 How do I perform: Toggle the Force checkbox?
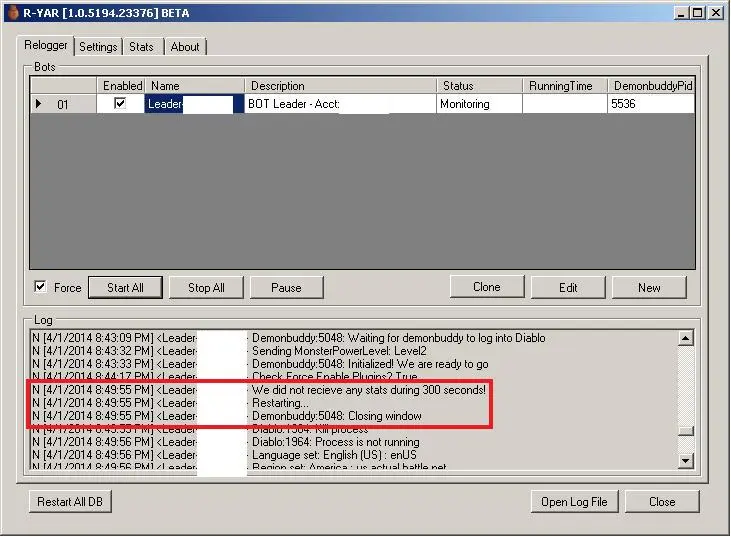click(x=41, y=286)
